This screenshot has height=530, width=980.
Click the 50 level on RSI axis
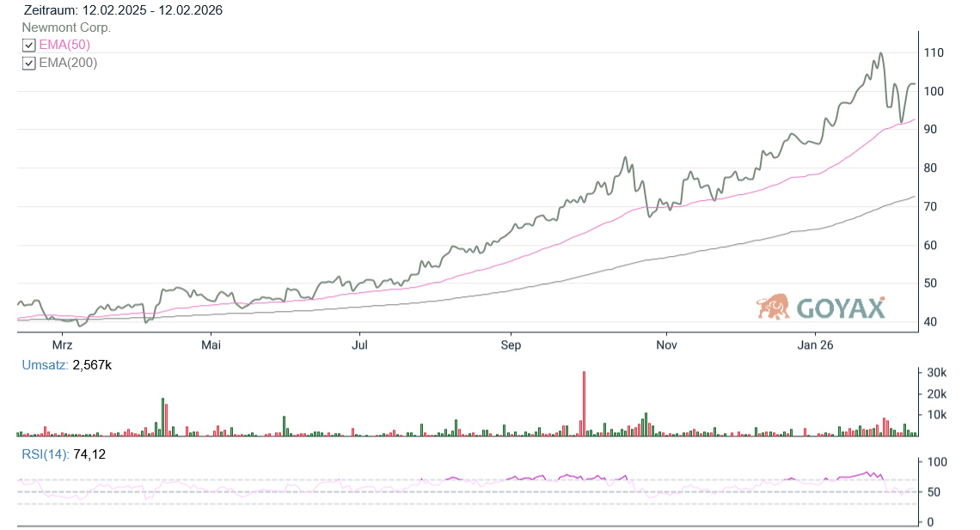point(932,492)
